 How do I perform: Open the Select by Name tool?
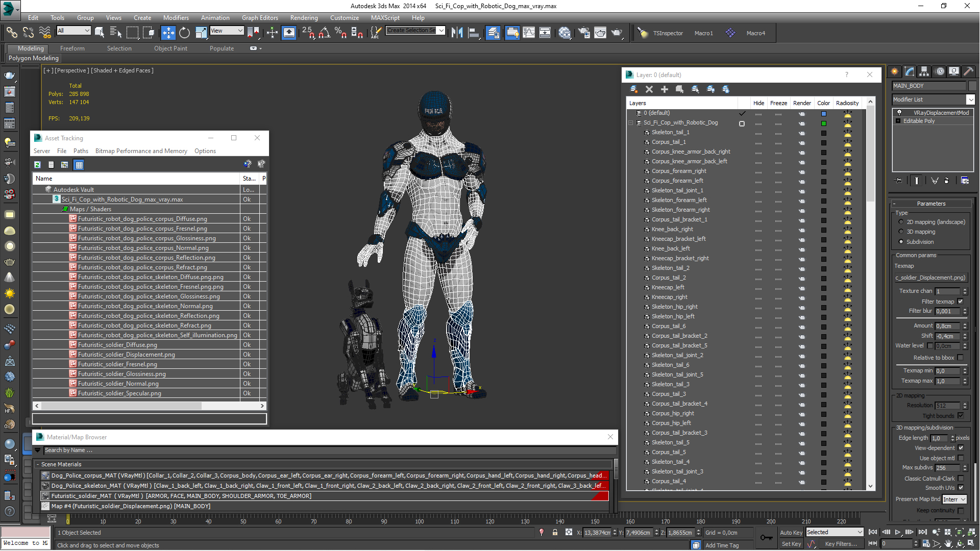coord(116,33)
